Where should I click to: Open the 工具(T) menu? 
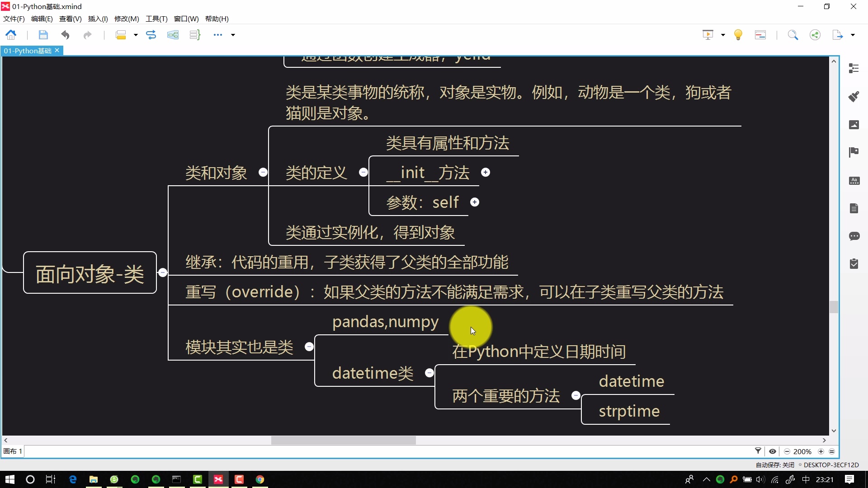click(156, 19)
